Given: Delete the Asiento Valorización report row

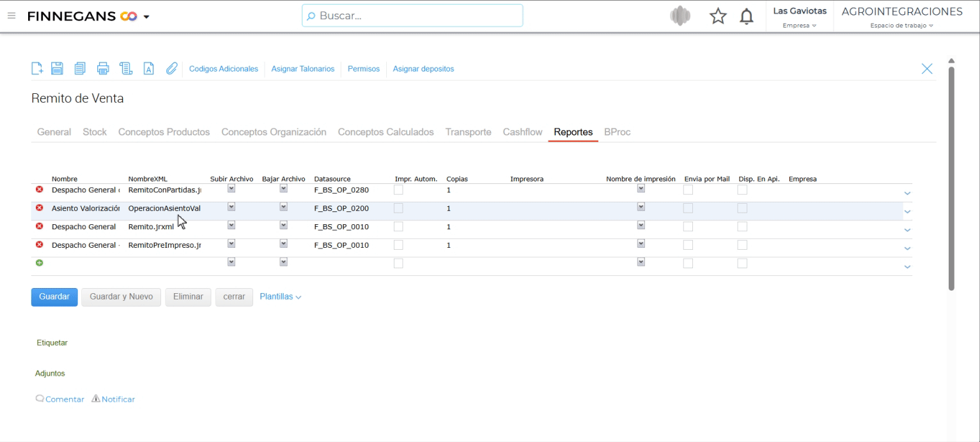Looking at the screenshot, I should point(40,208).
